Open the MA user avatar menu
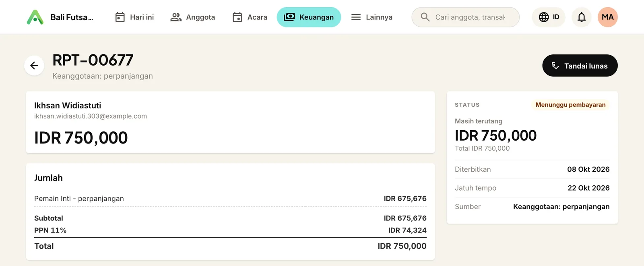Image resolution: width=644 pixels, height=266 pixels. [608, 17]
